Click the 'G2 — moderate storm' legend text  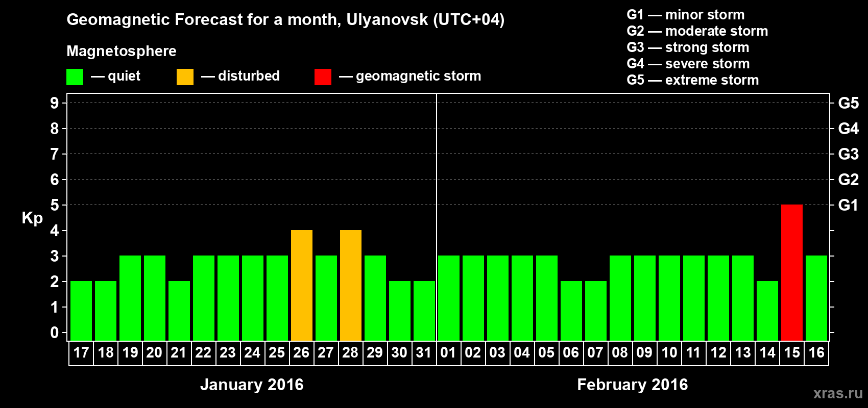697,31
